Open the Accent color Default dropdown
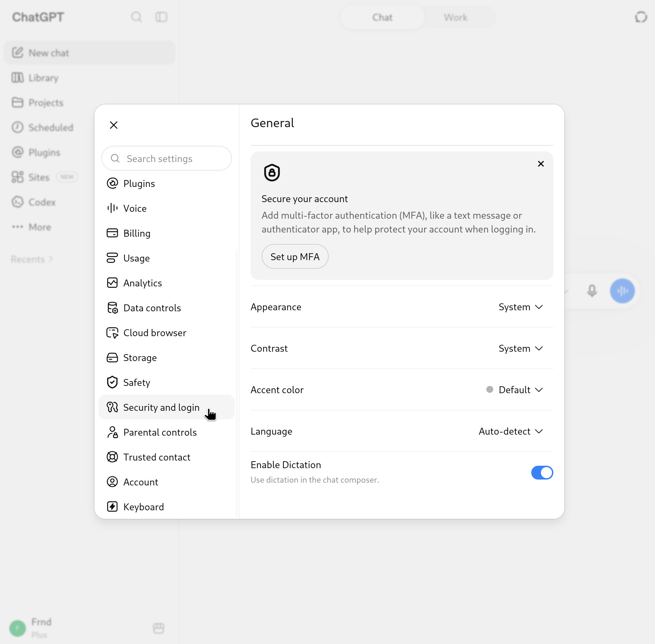The image size is (655, 644). click(x=515, y=390)
